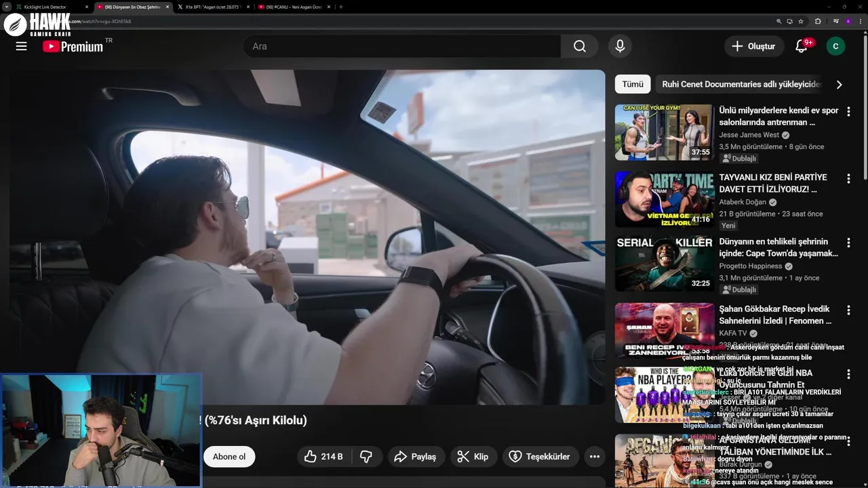
Task: Open the tab search dropdown arrow
Action: click(6, 7)
